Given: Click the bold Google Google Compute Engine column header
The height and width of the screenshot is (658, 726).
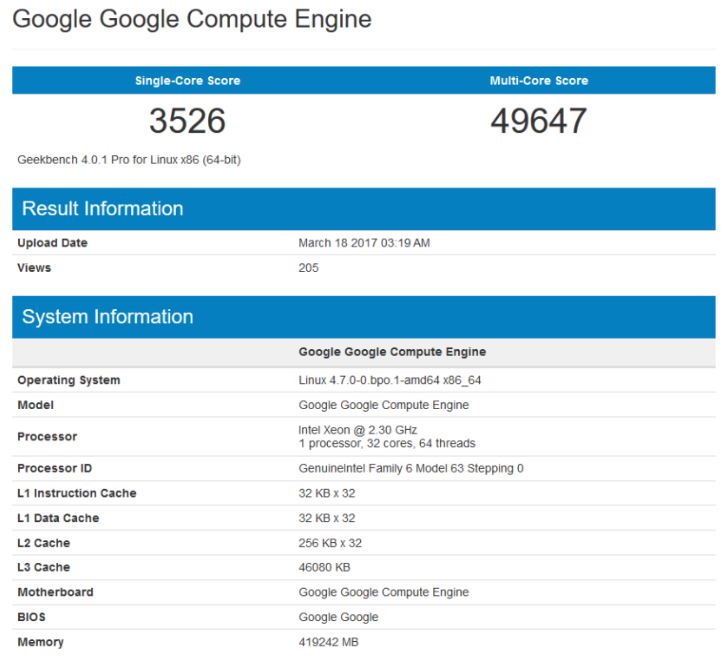Looking at the screenshot, I should pyautogui.click(x=392, y=352).
